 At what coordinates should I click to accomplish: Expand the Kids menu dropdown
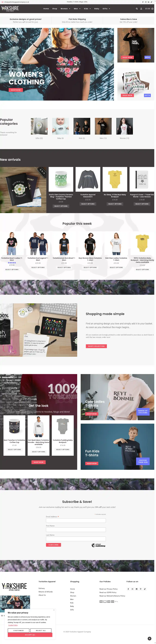tap(87, 9)
